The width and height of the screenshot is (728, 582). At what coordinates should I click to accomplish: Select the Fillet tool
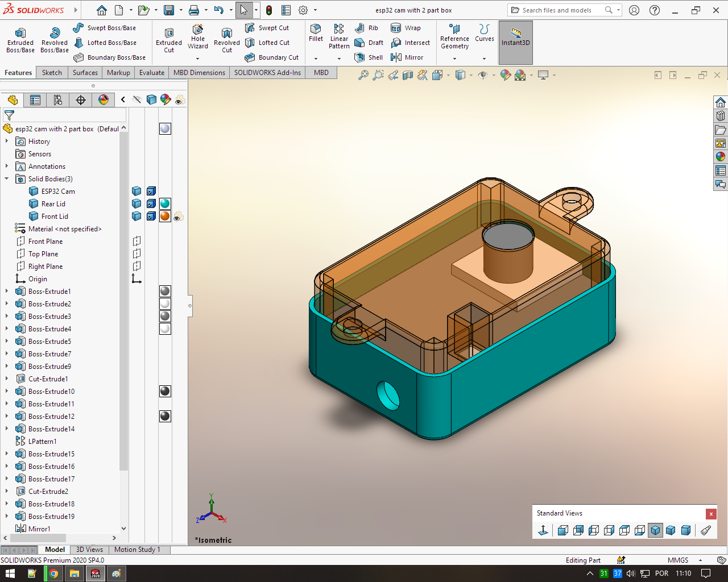pos(316,33)
